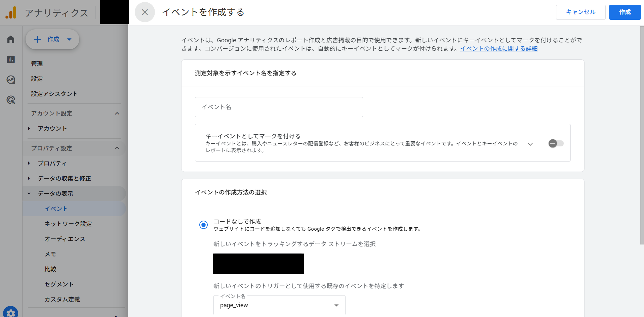Screen dimensions: 644x317
Task: Open the Advertising target icon
Action: pyautogui.click(x=11, y=100)
